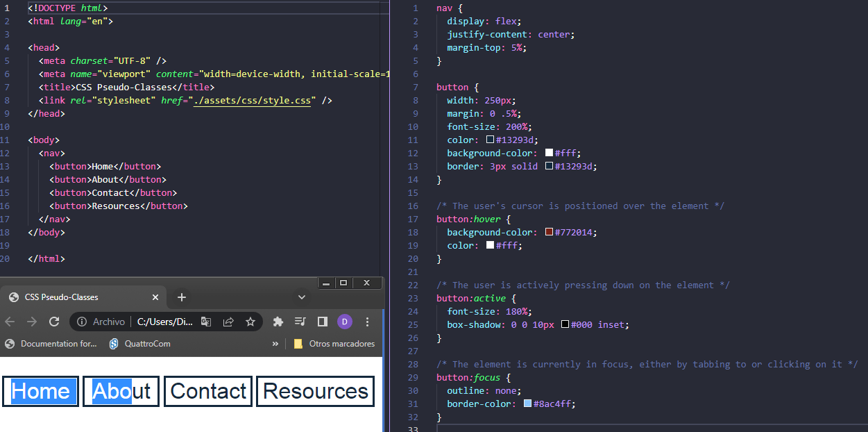Maximize the Chrome window

pos(343,283)
